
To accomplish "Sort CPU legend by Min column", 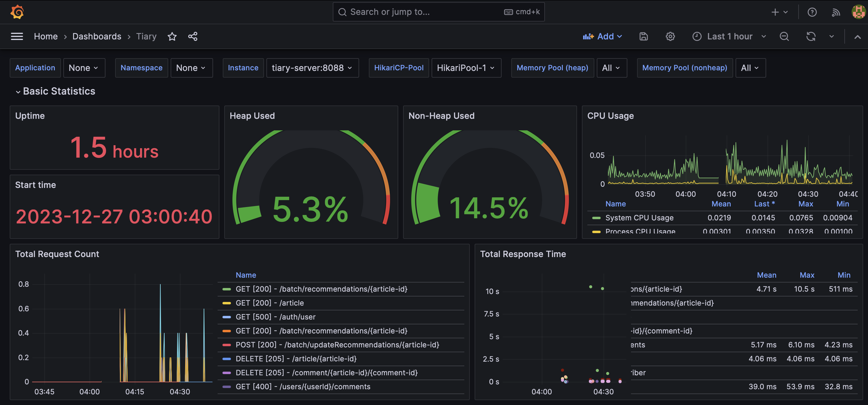I will [843, 204].
